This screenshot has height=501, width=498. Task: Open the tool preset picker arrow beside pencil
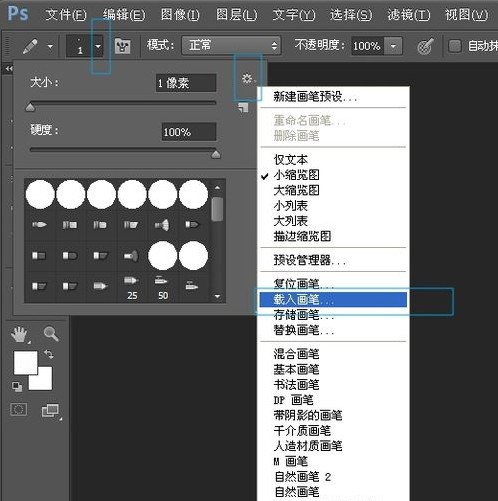(x=50, y=46)
